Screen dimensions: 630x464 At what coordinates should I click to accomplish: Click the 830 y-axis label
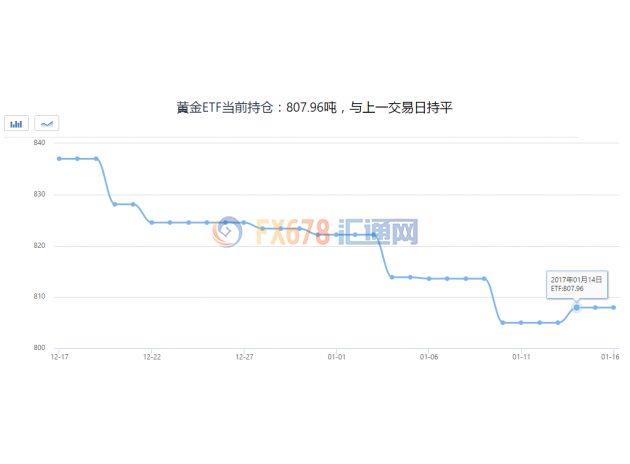[39, 194]
